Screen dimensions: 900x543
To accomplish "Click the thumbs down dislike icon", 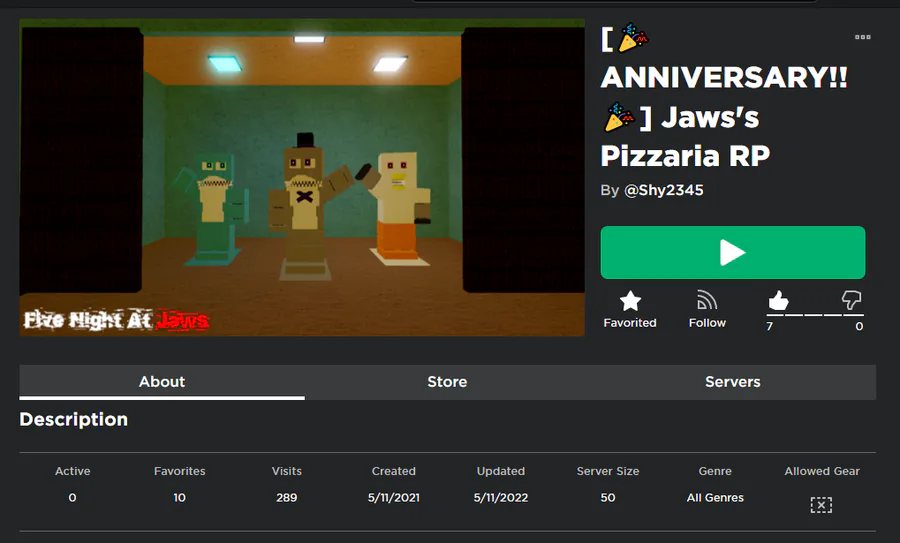I will tap(851, 300).
